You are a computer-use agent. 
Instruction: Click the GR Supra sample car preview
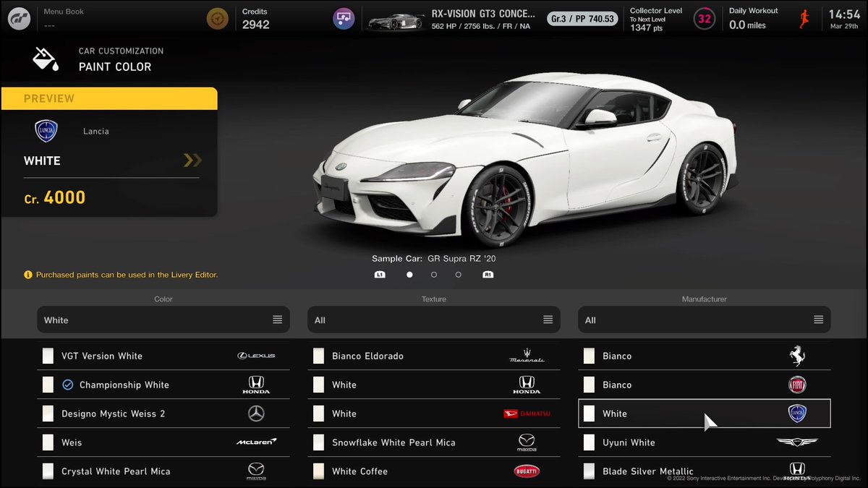[526, 159]
